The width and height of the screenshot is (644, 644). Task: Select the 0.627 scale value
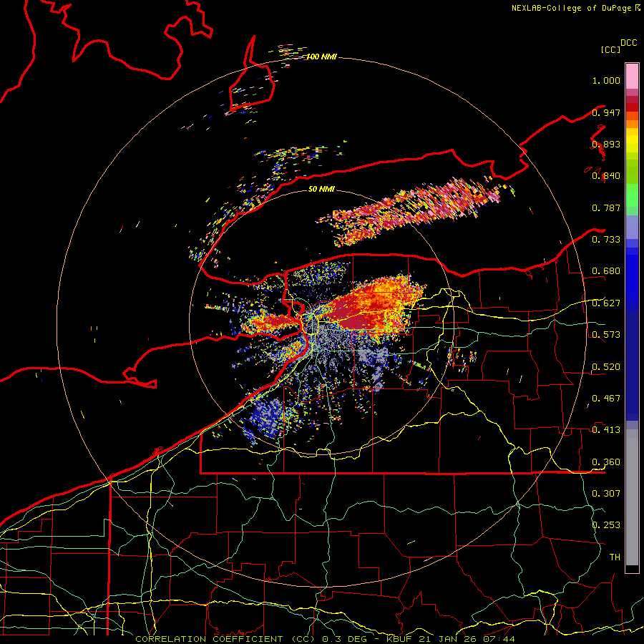coord(606,303)
